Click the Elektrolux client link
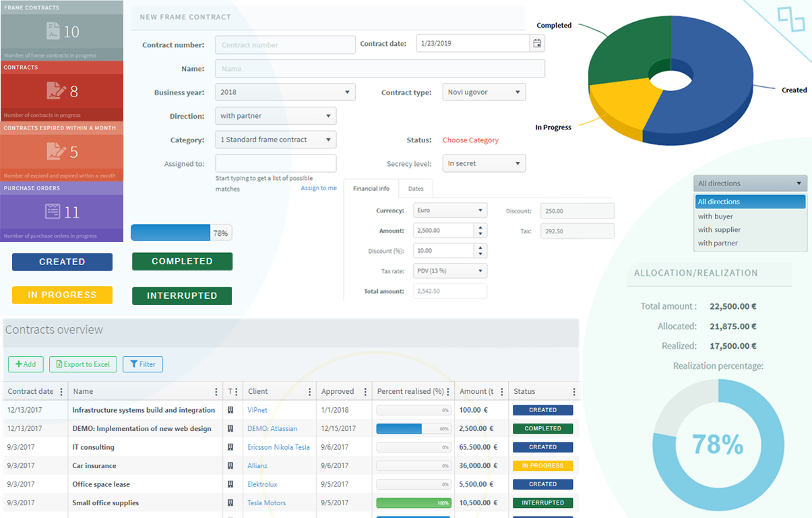Screen dimensions: 812x518 pos(262,484)
